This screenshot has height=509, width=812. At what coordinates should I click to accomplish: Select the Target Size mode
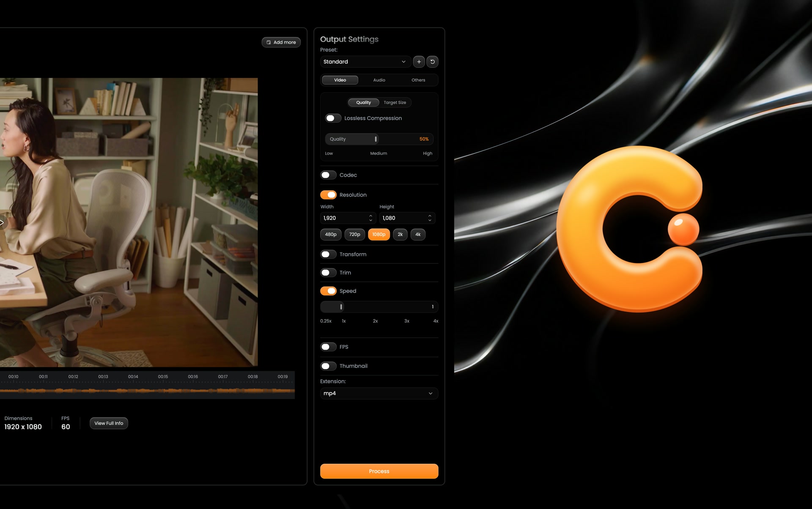tap(395, 102)
